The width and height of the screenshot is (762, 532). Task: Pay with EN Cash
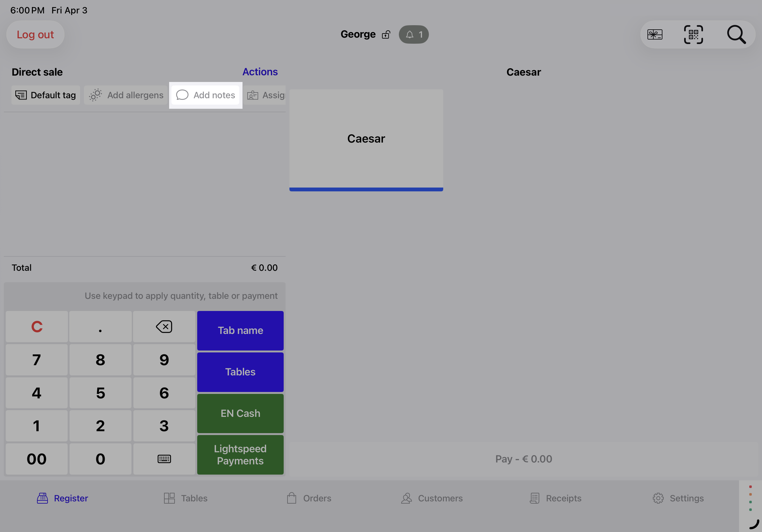[240, 413]
